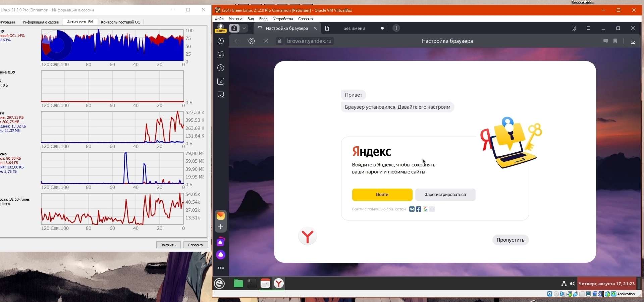
Task: Click the hard disk indicator in VirtualBox status bar
Action: click(550, 294)
